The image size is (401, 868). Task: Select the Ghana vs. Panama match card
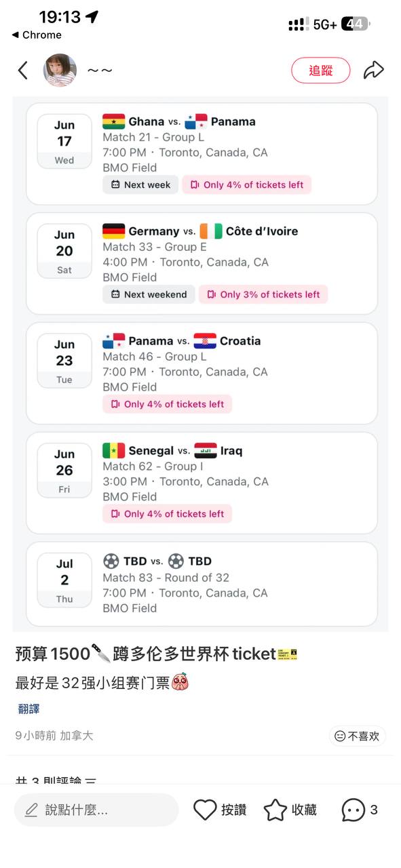(202, 154)
